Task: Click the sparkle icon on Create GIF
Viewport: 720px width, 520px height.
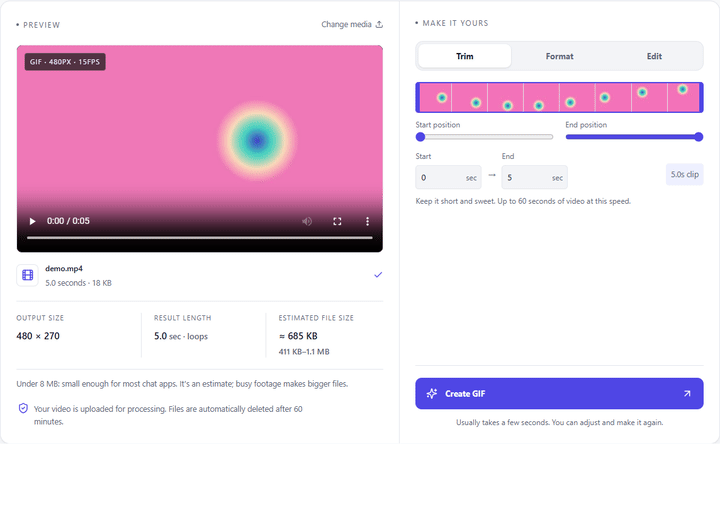Action: click(432, 394)
